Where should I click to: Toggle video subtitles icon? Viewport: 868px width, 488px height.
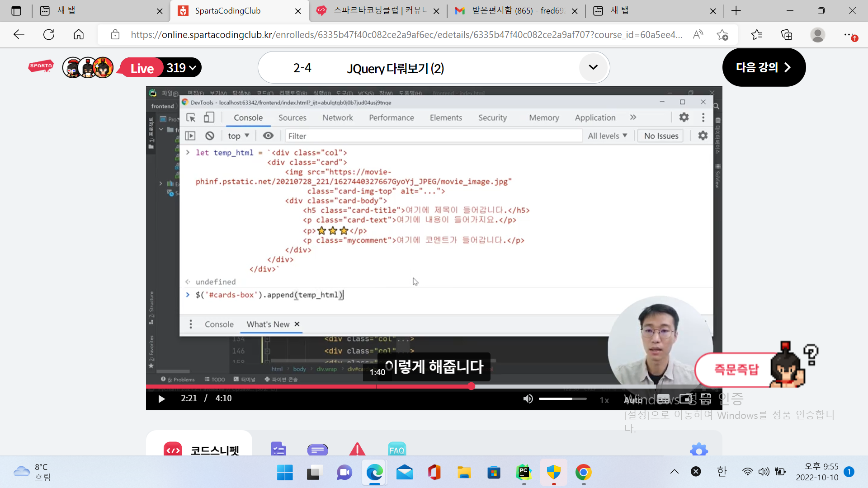tap(663, 399)
